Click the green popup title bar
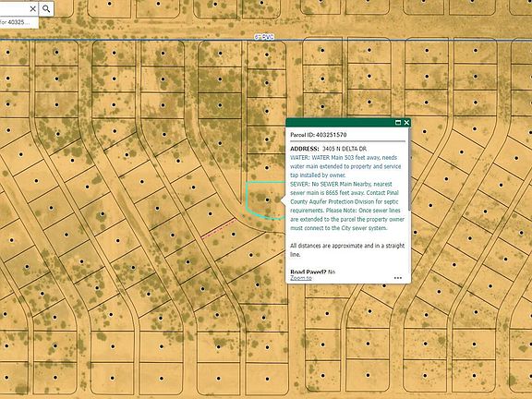532x399 pixels. (x=339, y=123)
